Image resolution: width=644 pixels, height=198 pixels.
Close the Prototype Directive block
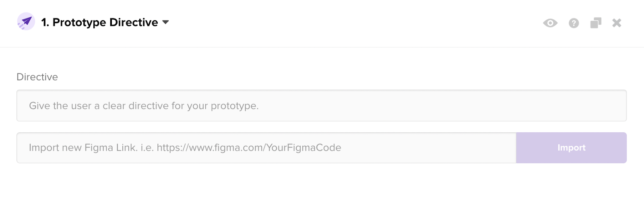[x=617, y=23]
